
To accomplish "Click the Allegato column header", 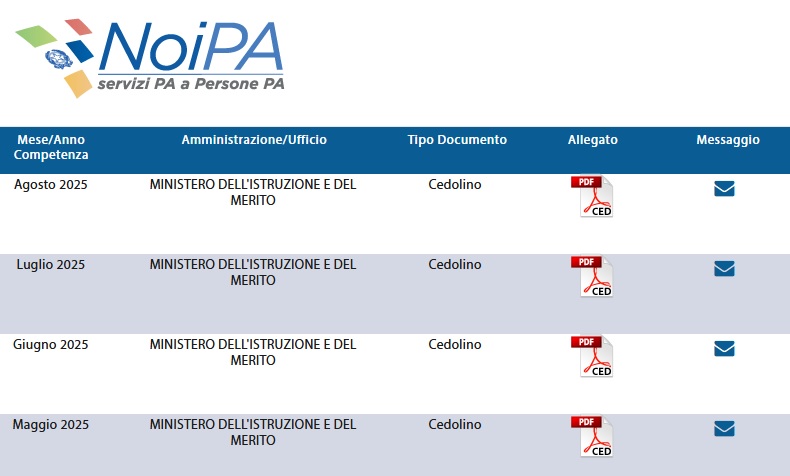I will (592, 140).
